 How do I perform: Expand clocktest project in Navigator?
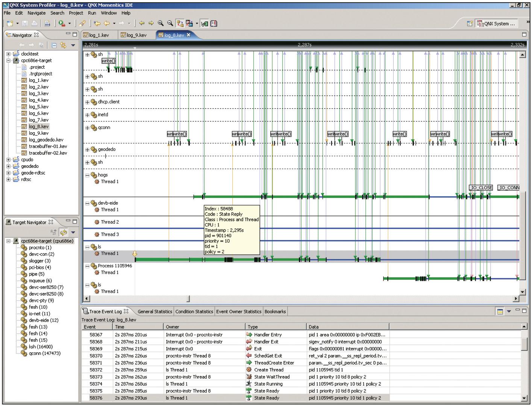pos(8,54)
